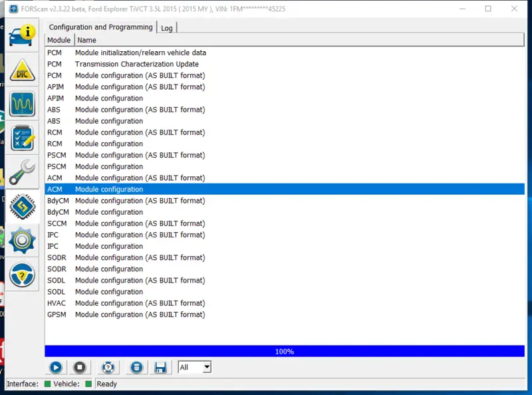Select GPSM Module configuration (AS BUILT format)
Screen dimensions: 532x395
(285, 315)
